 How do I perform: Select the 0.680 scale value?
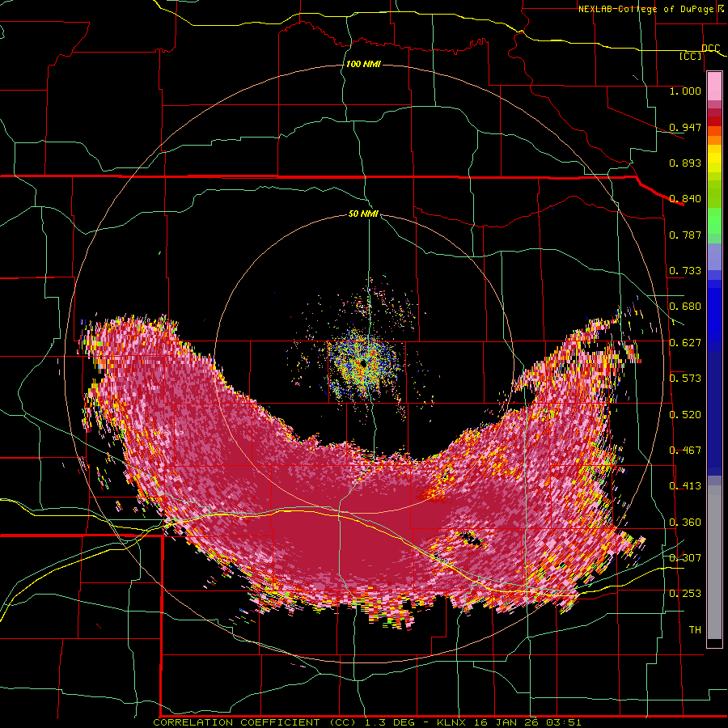coord(685,307)
